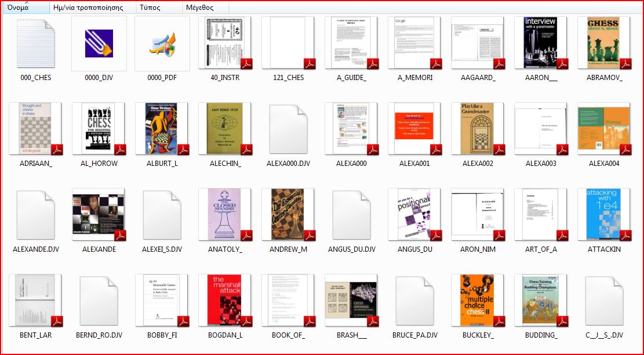Select the ART_OF_A PDF file
The height and width of the screenshot is (355, 644).
point(542,215)
